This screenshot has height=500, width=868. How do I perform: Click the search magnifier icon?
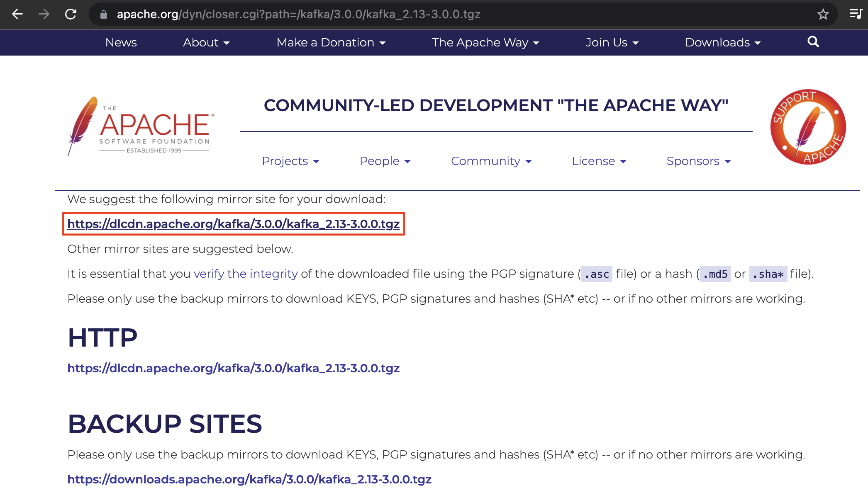813,42
